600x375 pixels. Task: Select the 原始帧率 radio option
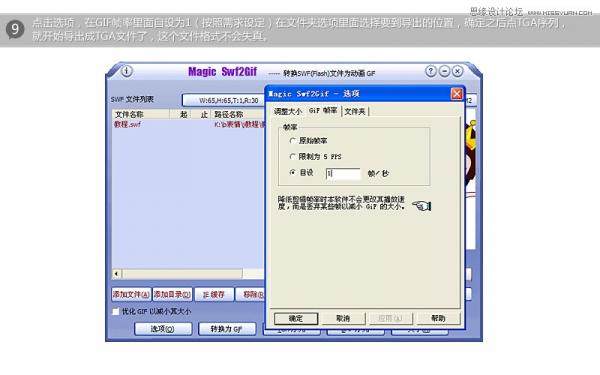[309, 141]
